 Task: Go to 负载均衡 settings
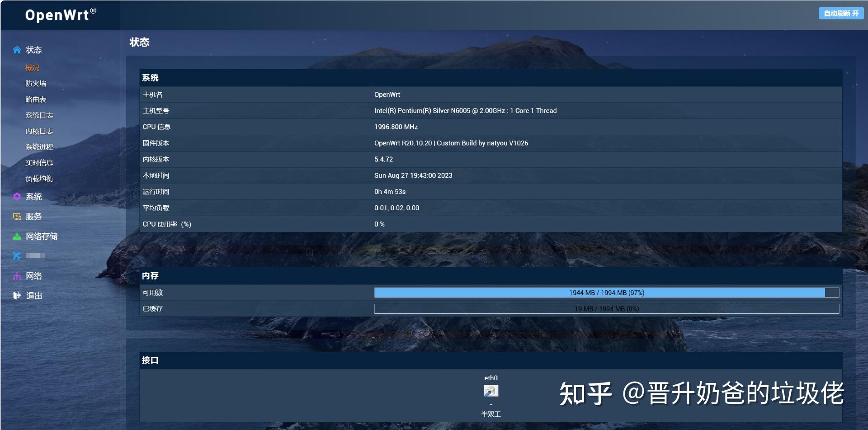(x=38, y=179)
